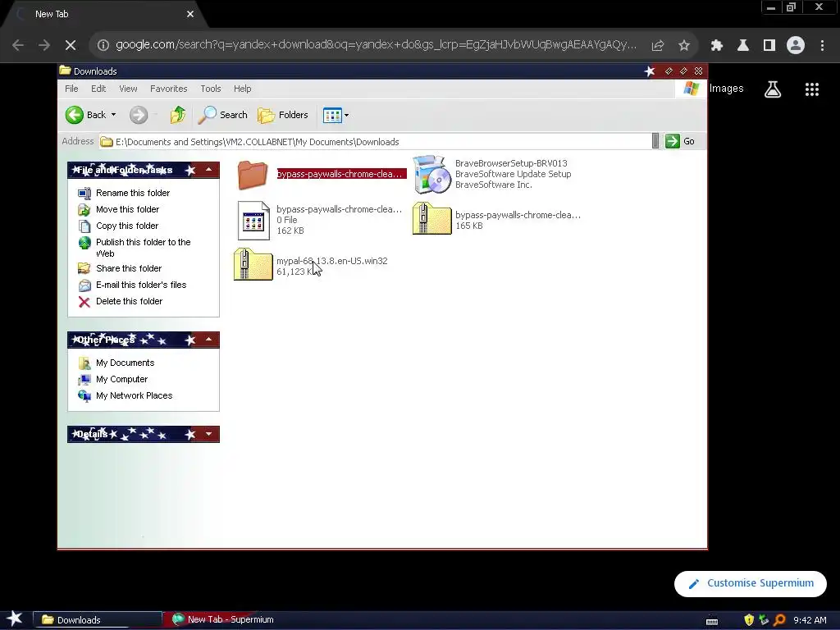Viewport: 840px width, 630px height.
Task: Open the browser Extensions puzzle icon
Action: [x=717, y=46]
